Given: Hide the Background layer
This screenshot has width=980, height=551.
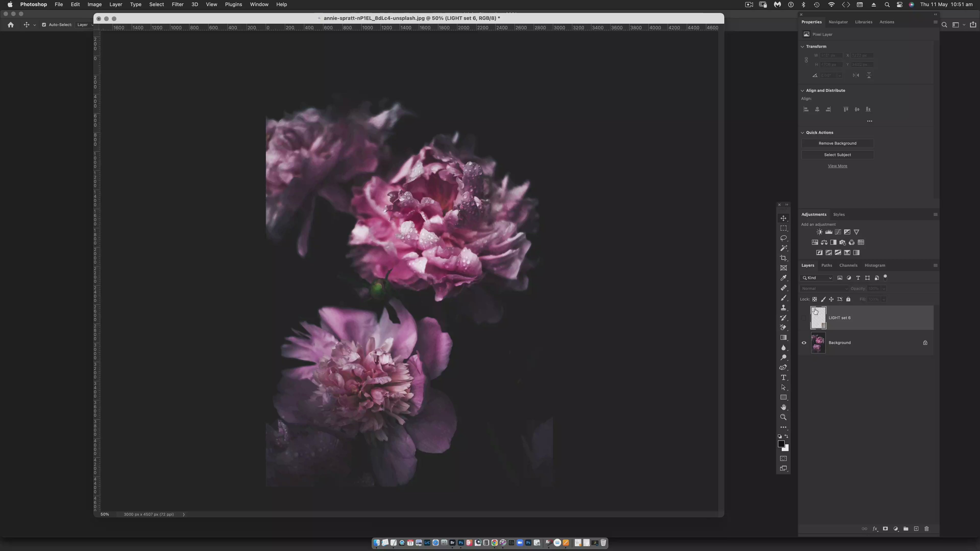Looking at the screenshot, I should (x=804, y=343).
